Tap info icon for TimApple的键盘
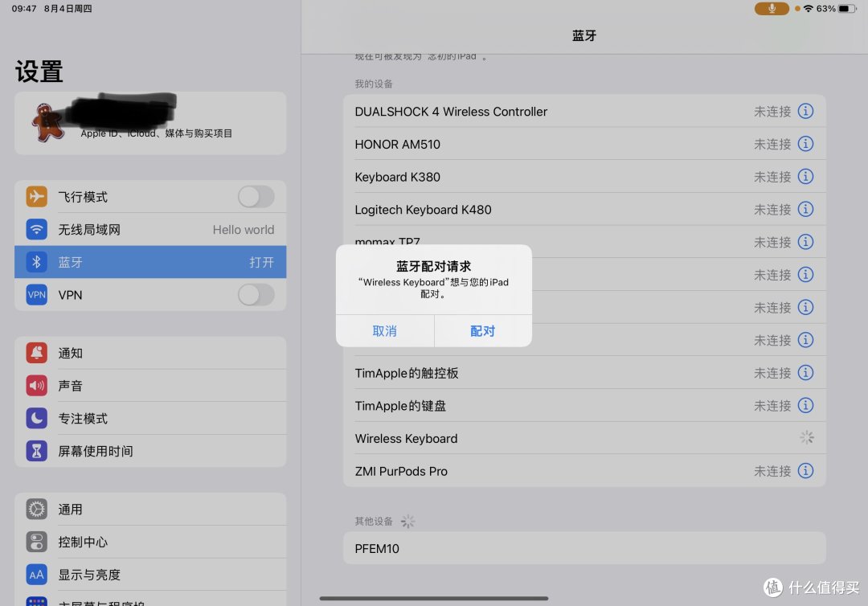Viewport: 868px width, 606px height. click(805, 406)
